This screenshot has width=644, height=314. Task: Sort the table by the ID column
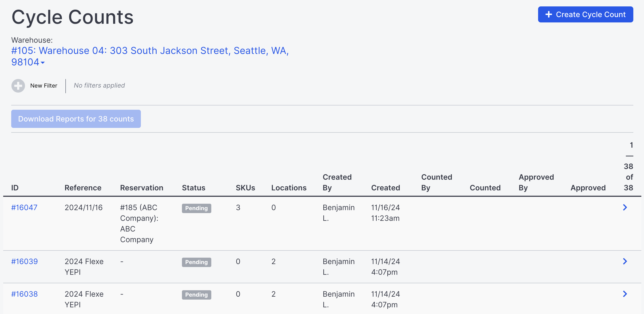tap(15, 187)
